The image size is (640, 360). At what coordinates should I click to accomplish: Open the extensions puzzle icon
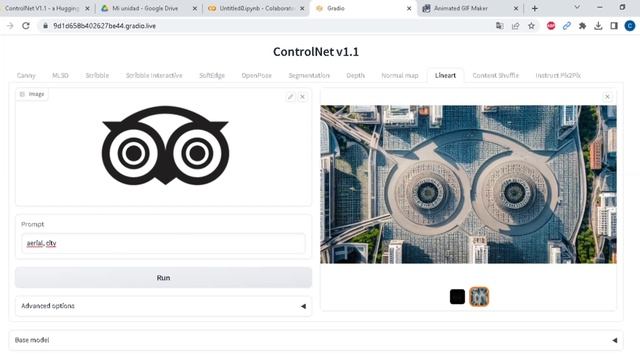point(582,26)
